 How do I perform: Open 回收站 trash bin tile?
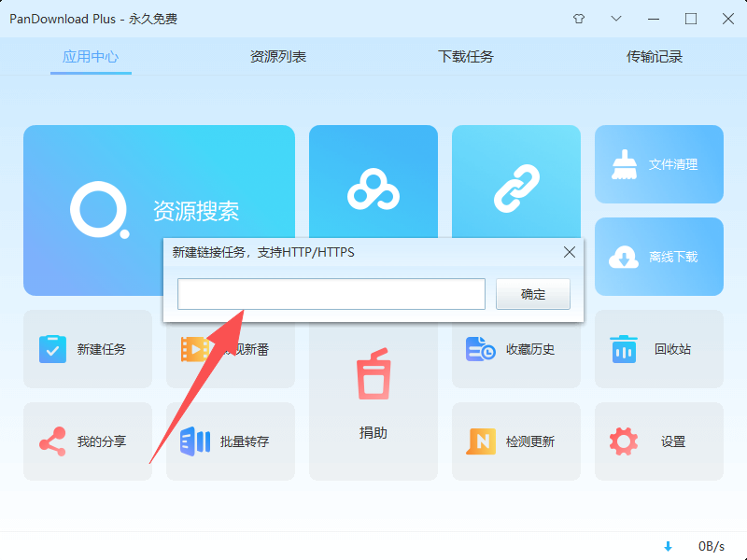click(659, 349)
